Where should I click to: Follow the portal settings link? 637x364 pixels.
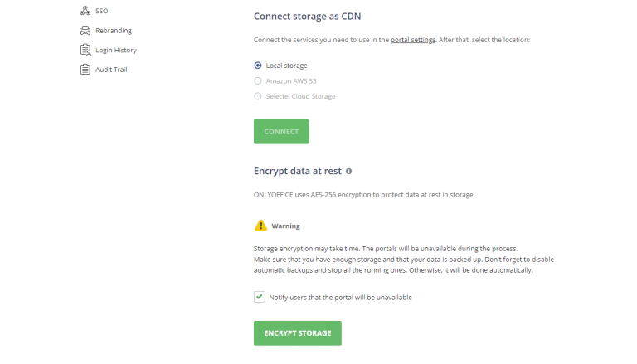pos(413,40)
